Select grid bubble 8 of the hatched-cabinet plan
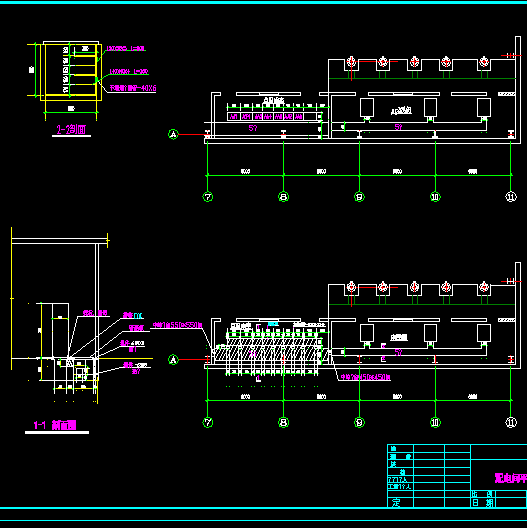The height and width of the screenshot is (528, 527). pos(284,422)
